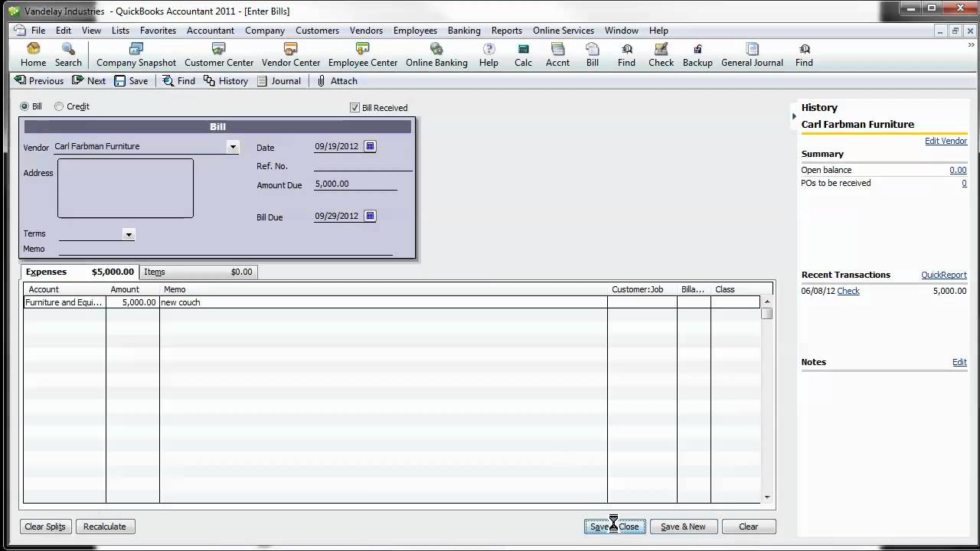
Task: Go to Previous bill
Action: pyautogui.click(x=38, y=80)
